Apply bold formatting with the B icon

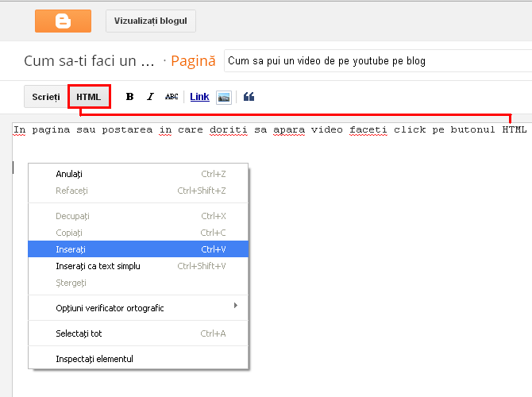click(x=129, y=97)
